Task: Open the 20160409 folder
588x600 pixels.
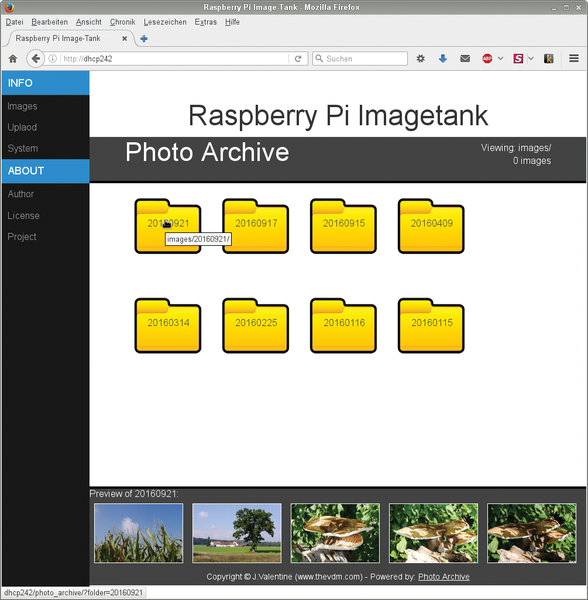Action: click(x=431, y=226)
